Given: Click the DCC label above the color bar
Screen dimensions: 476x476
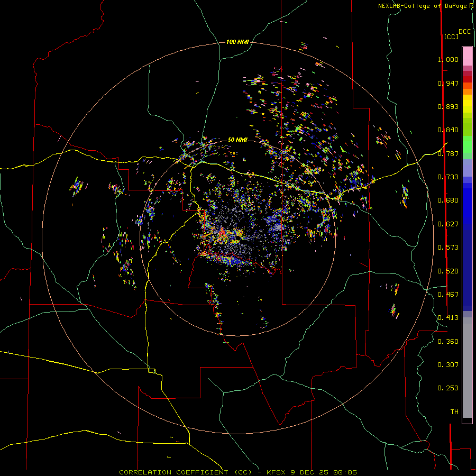Looking at the screenshot, I should pos(465,32).
